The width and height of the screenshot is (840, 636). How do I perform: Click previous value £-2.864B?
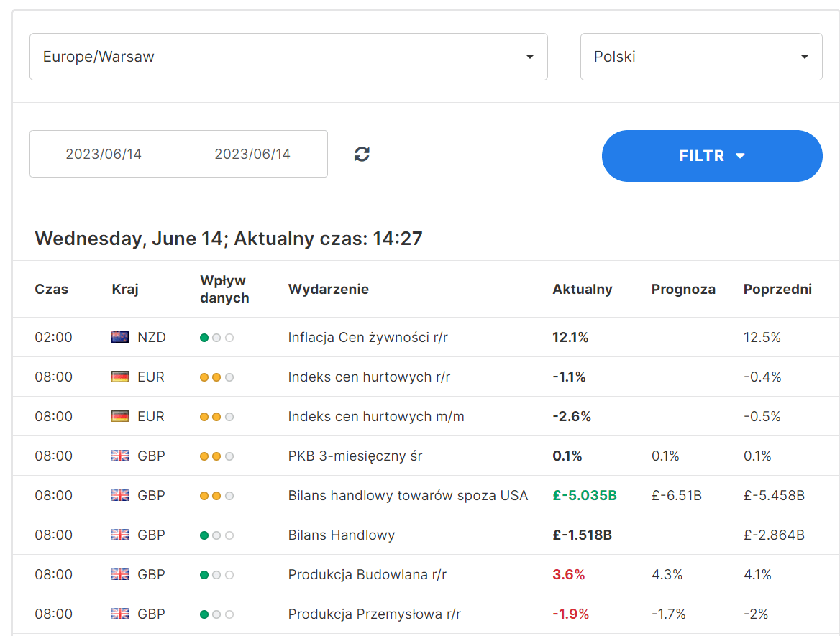pos(774,535)
